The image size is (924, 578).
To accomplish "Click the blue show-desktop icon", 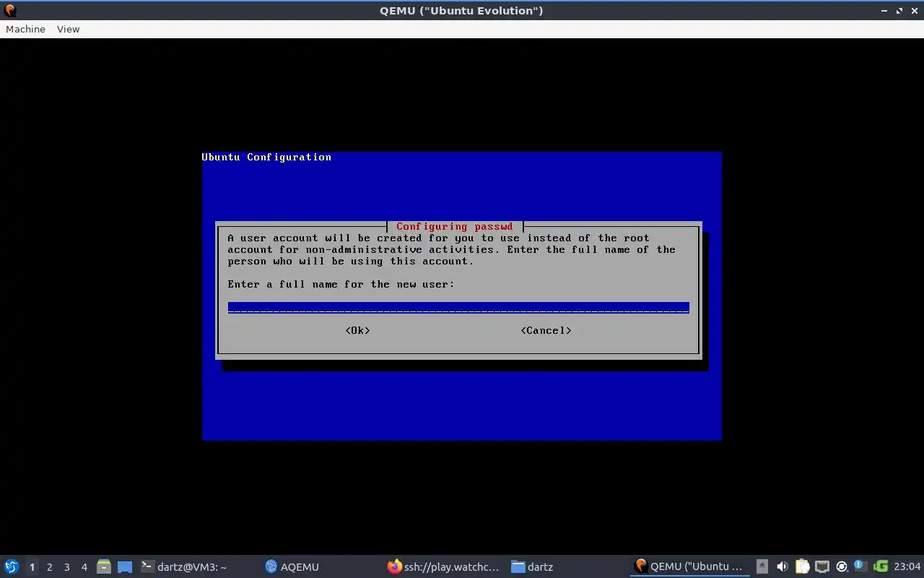I will point(125,567).
